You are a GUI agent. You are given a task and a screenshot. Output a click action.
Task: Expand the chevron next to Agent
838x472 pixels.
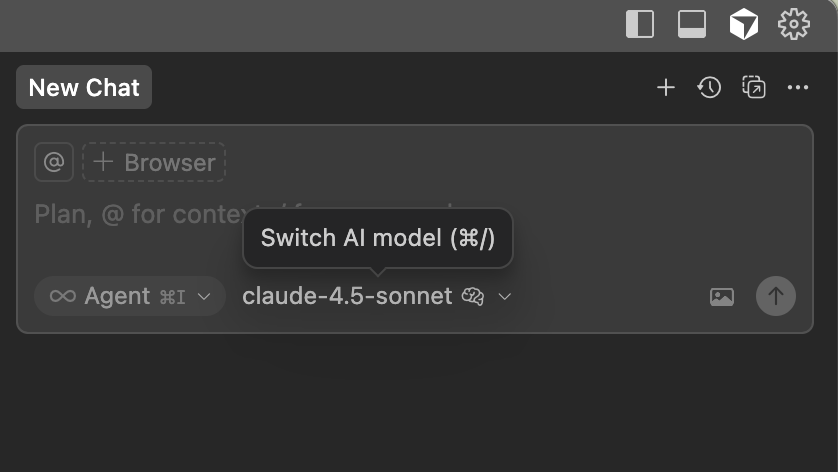click(x=205, y=297)
